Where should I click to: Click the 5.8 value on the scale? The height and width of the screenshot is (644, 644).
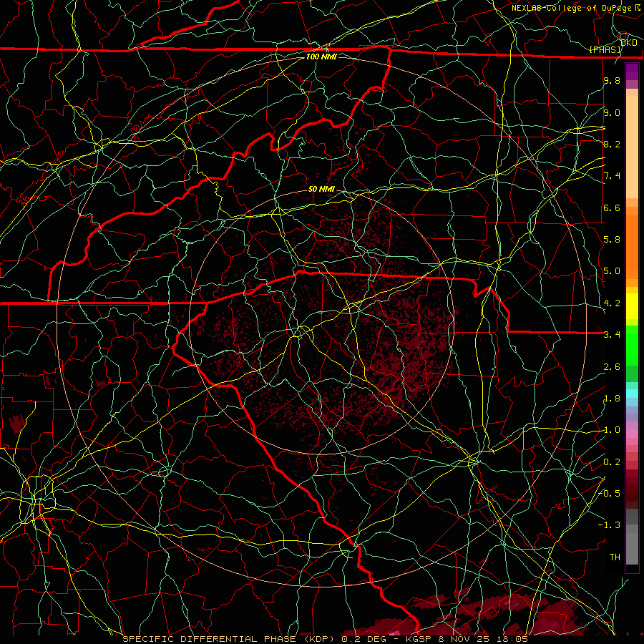tap(612, 240)
